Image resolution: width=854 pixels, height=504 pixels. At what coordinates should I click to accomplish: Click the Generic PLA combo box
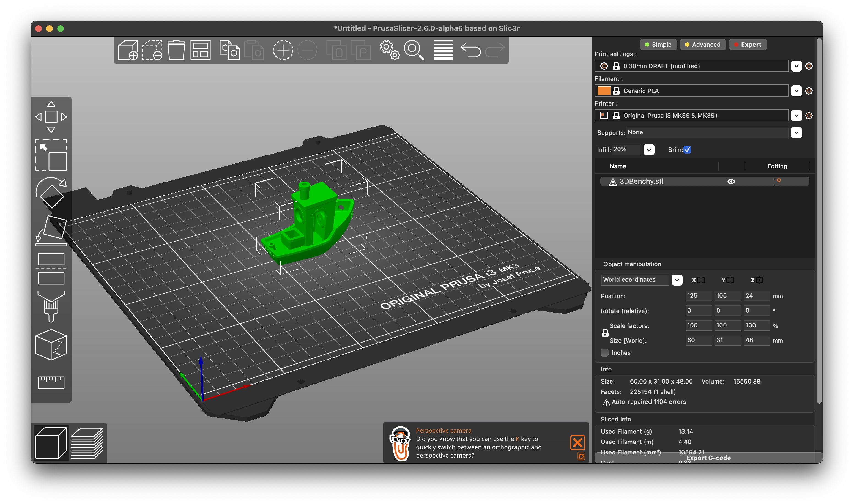point(691,91)
